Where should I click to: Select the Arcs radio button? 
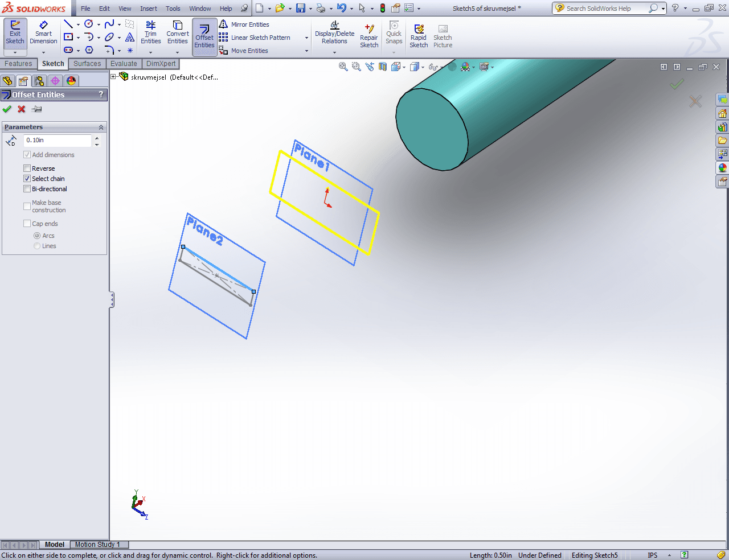click(37, 236)
